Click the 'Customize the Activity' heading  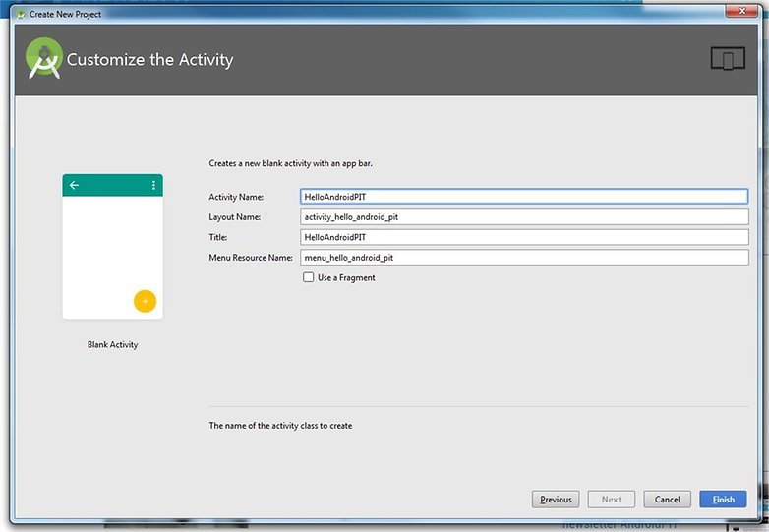point(150,59)
